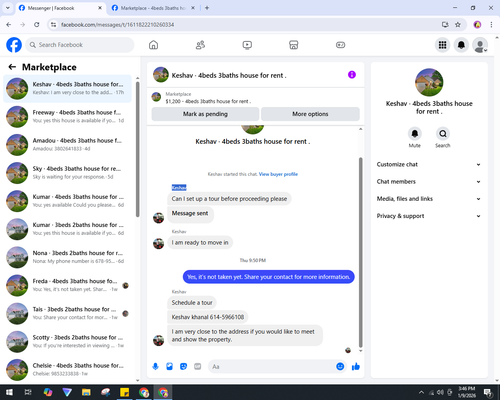Click Mark as pending button
The image size is (500, 400).
[x=205, y=114]
